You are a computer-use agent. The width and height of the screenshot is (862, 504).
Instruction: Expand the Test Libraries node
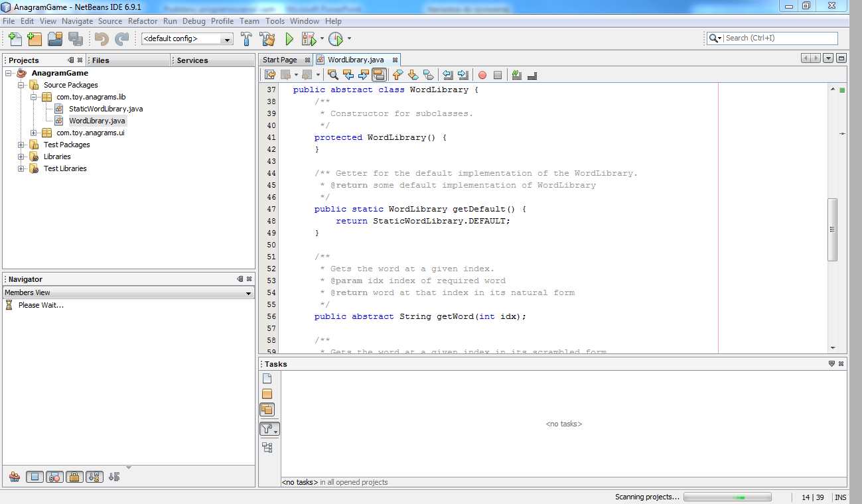(21, 168)
